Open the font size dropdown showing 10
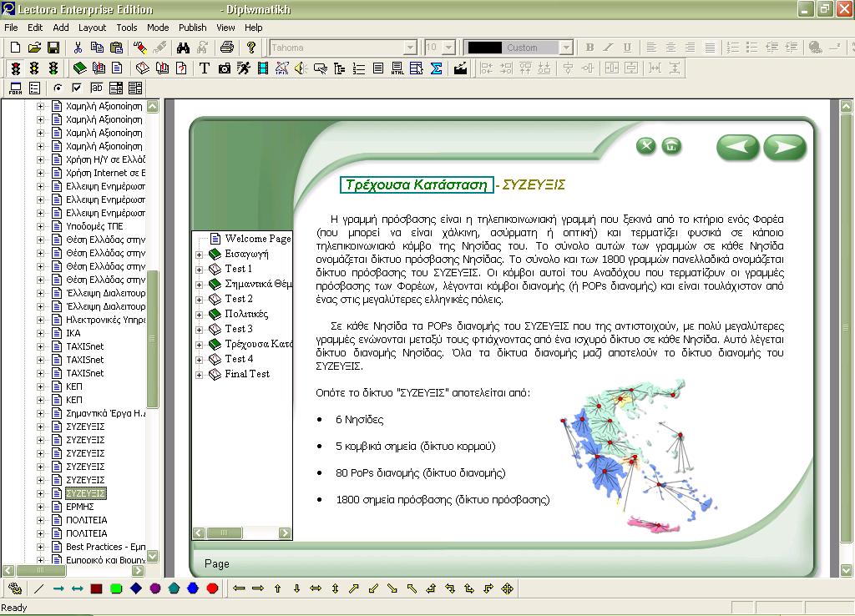Image resolution: width=855 pixels, height=616 pixels. tap(448, 48)
